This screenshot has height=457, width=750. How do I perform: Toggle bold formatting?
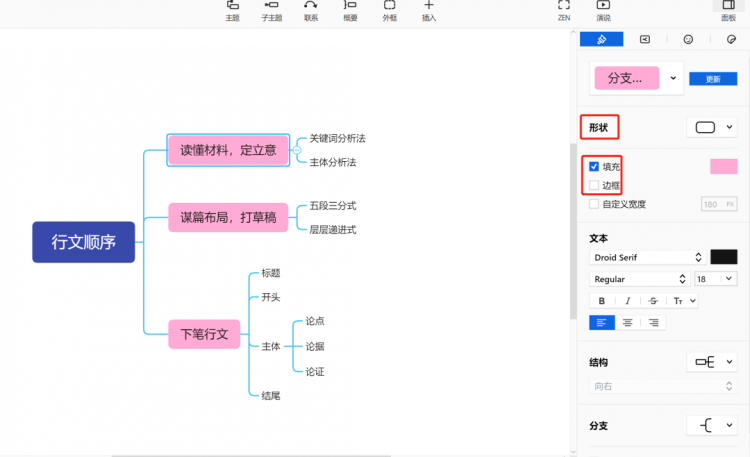click(x=602, y=301)
